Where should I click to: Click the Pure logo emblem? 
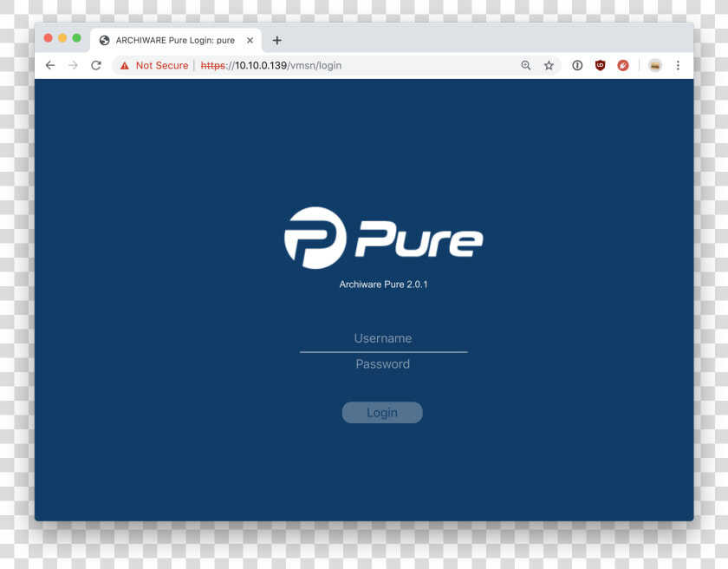tap(315, 238)
